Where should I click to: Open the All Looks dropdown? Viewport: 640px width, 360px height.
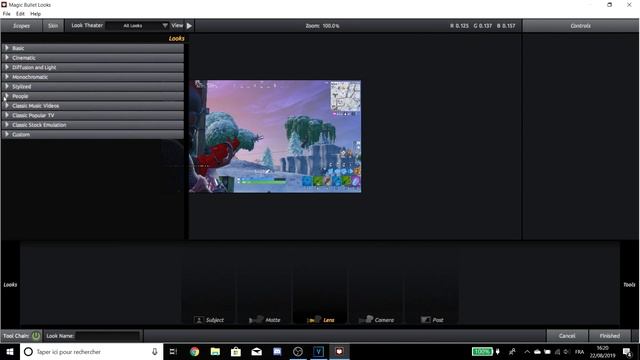tap(137, 26)
